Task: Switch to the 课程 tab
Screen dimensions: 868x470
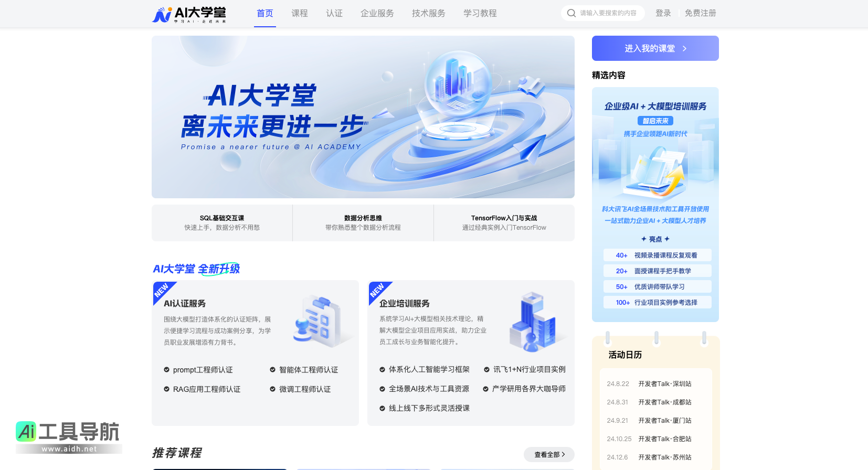Action: click(300, 13)
